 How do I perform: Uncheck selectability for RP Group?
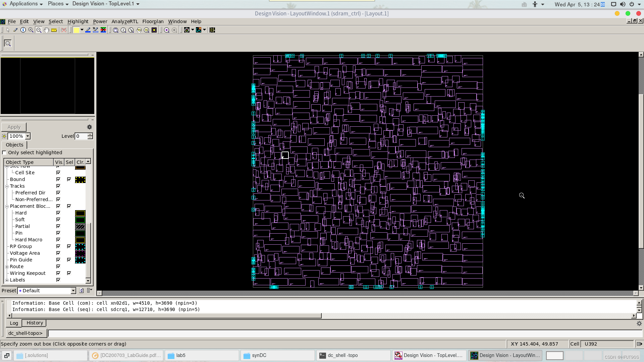pyautogui.click(x=69, y=246)
